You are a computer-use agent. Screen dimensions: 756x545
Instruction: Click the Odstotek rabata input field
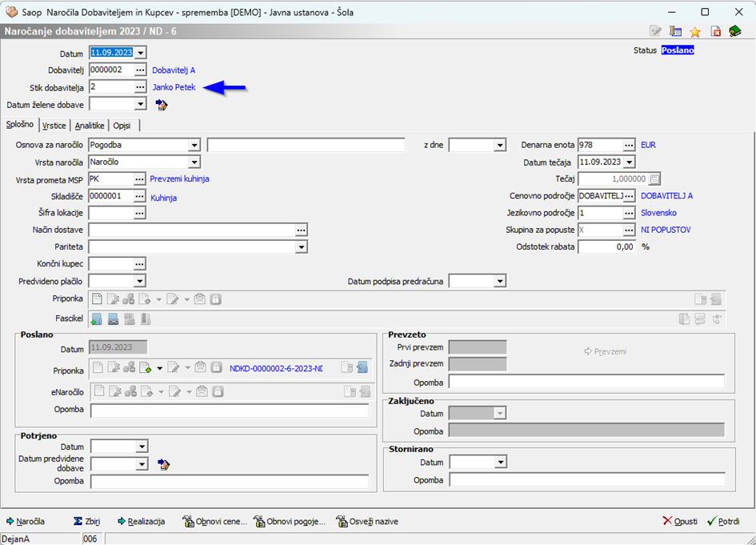[606, 247]
